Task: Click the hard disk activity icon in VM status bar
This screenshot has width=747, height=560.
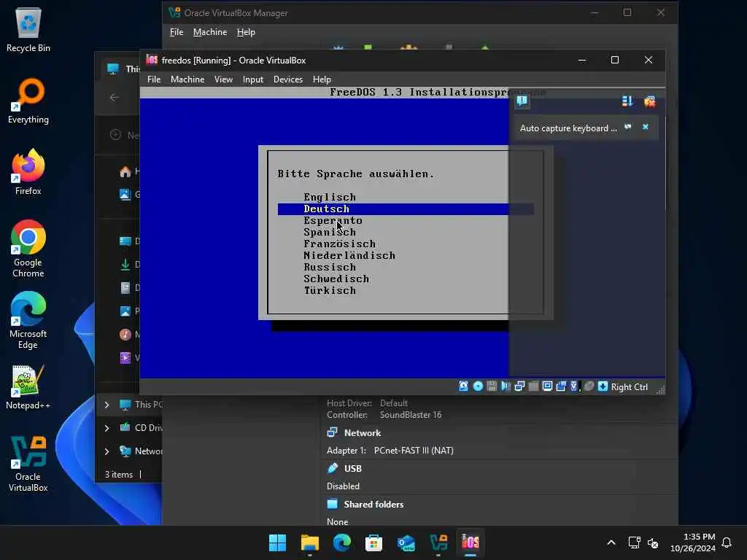Action: click(463, 386)
